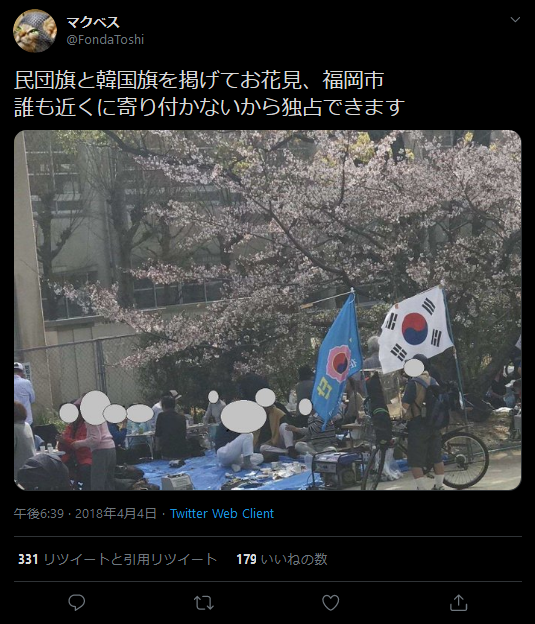Like the tweet with heart icon
535x624 pixels.
click(x=330, y=603)
